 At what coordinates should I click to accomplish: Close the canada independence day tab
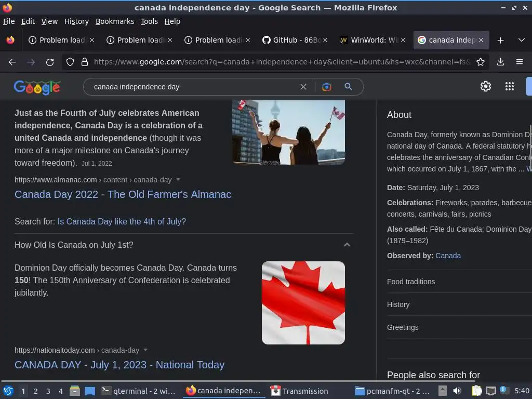(481, 40)
